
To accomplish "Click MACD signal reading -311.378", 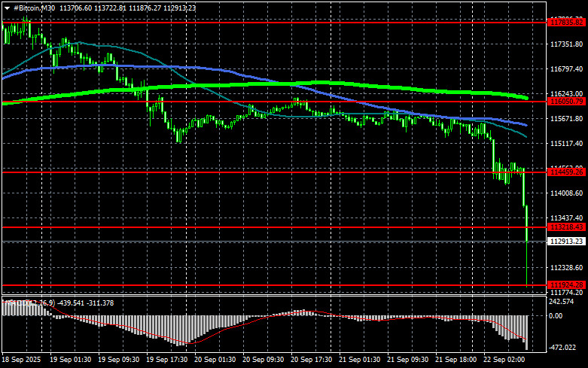I will (100, 303).
